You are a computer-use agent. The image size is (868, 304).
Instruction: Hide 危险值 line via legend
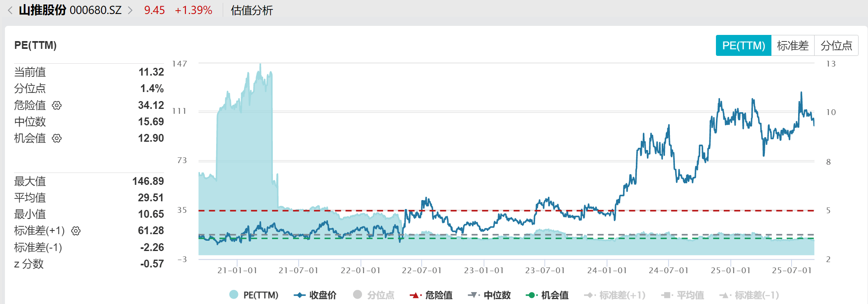pyautogui.click(x=431, y=295)
